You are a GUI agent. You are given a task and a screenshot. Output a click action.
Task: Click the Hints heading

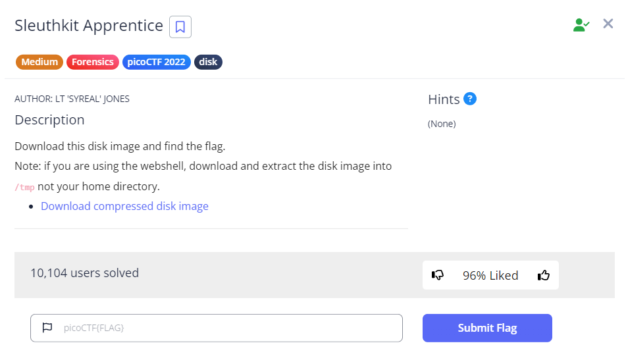(x=444, y=99)
